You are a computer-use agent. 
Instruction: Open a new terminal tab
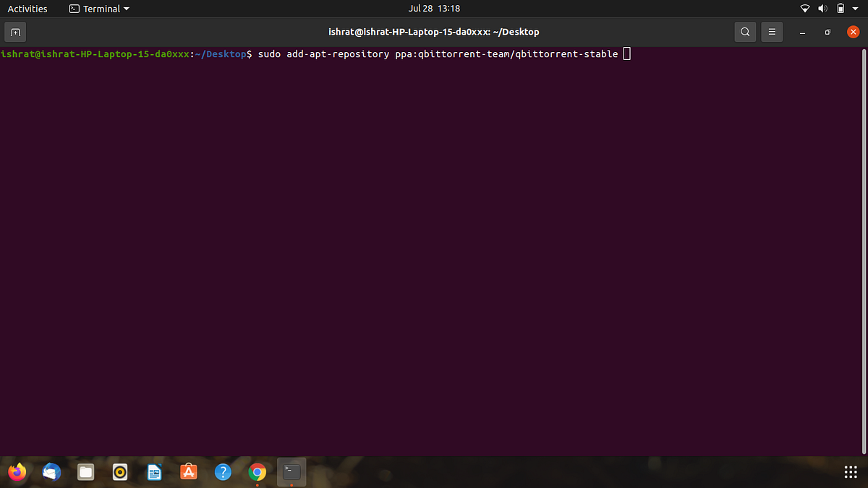click(15, 32)
